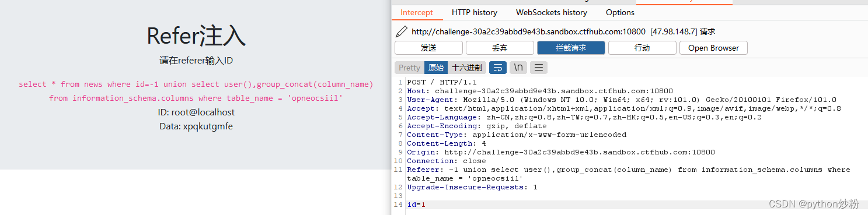
Task: Click the pink SQL query text on webpage
Action: [x=196, y=91]
